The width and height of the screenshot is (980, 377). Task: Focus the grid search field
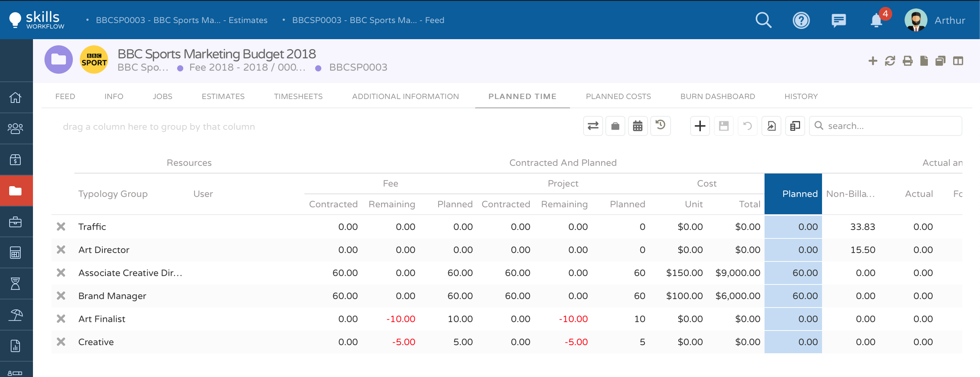886,126
